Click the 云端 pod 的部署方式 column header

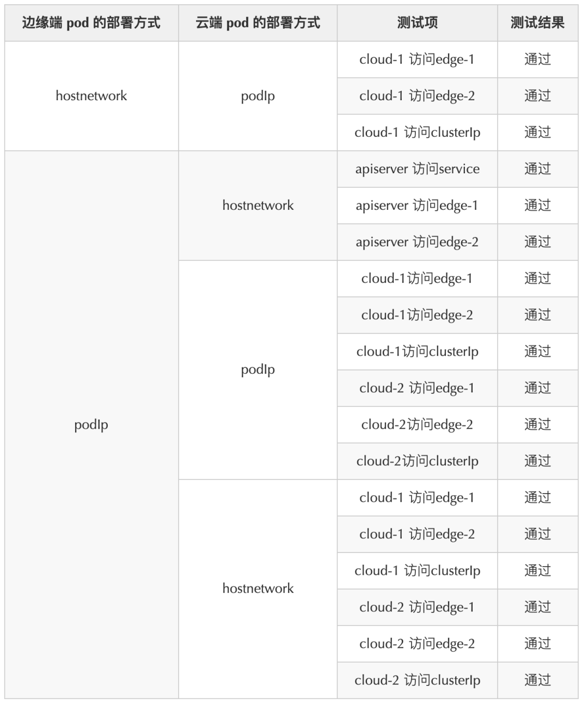[258, 23]
